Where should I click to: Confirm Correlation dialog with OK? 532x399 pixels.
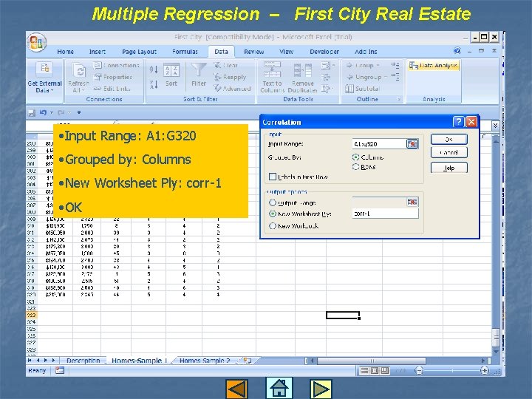449,139
